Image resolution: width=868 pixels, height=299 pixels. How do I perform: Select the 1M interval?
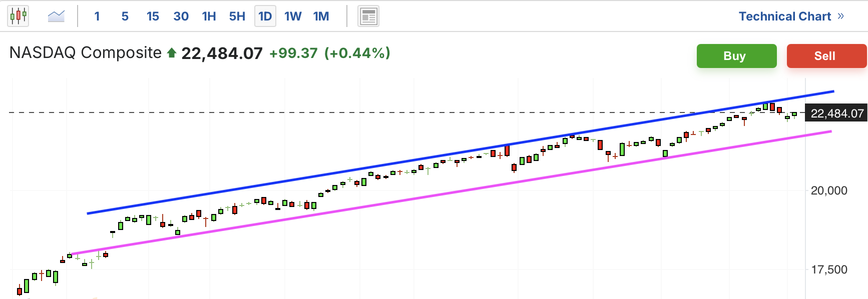(321, 16)
